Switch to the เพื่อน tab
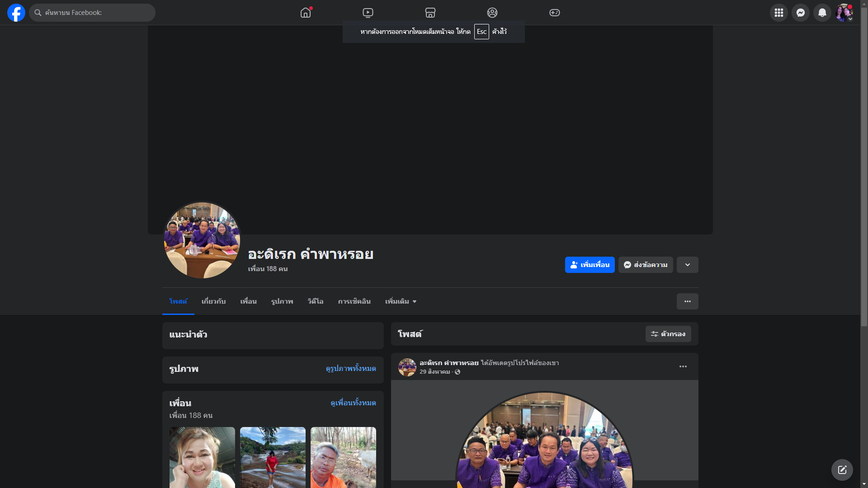The height and width of the screenshot is (488, 868). point(248,301)
